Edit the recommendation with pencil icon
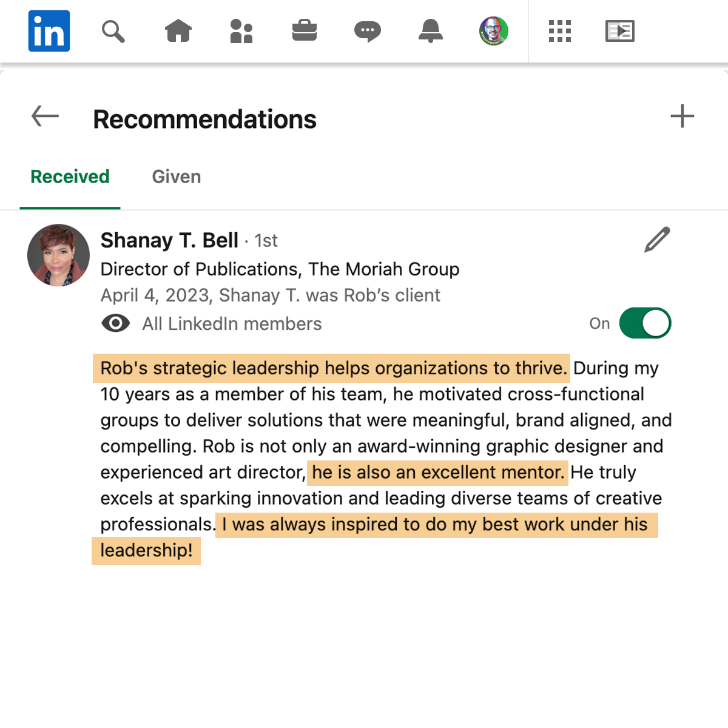Image resolution: width=728 pixels, height=728 pixels. [x=658, y=240]
